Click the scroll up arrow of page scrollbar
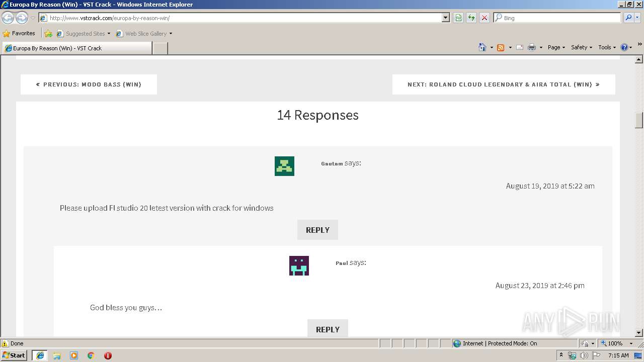644x362 pixels. coord(639,59)
